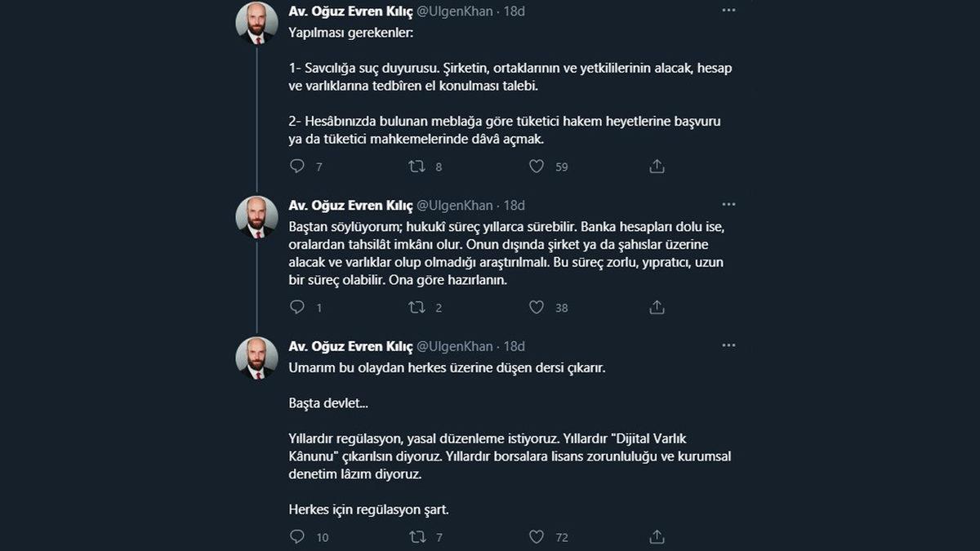Click the share icon on the first tweet

(656, 166)
